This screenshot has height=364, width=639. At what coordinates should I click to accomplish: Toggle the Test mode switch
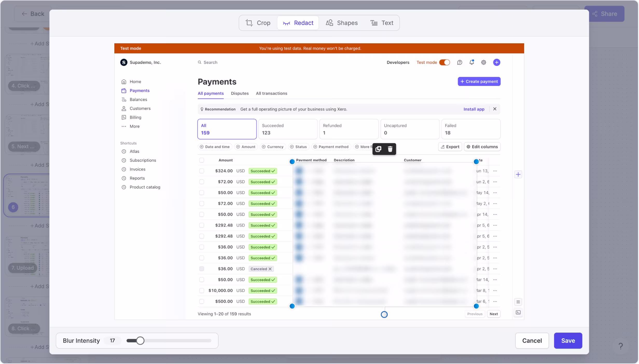(444, 62)
